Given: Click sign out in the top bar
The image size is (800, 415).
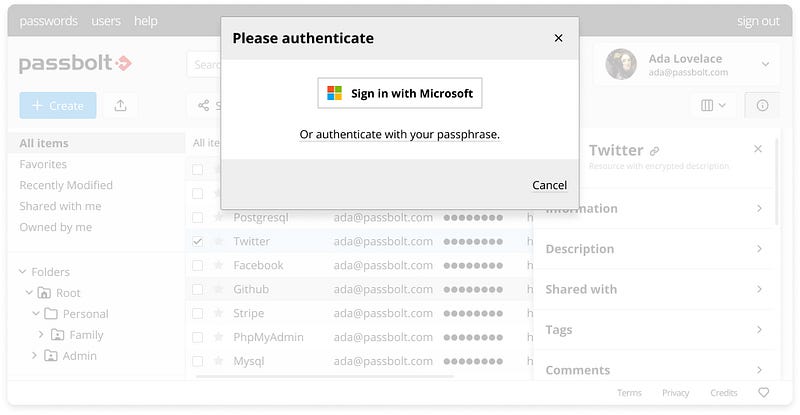Looking at the screenshot, I should coord(758,21).
